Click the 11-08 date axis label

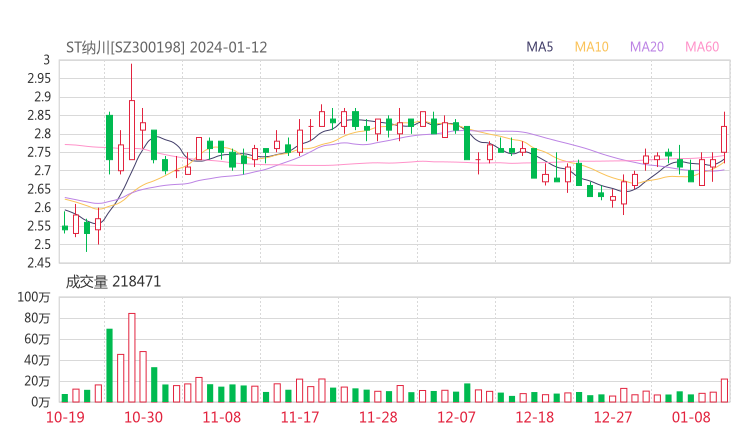(221, 417)
